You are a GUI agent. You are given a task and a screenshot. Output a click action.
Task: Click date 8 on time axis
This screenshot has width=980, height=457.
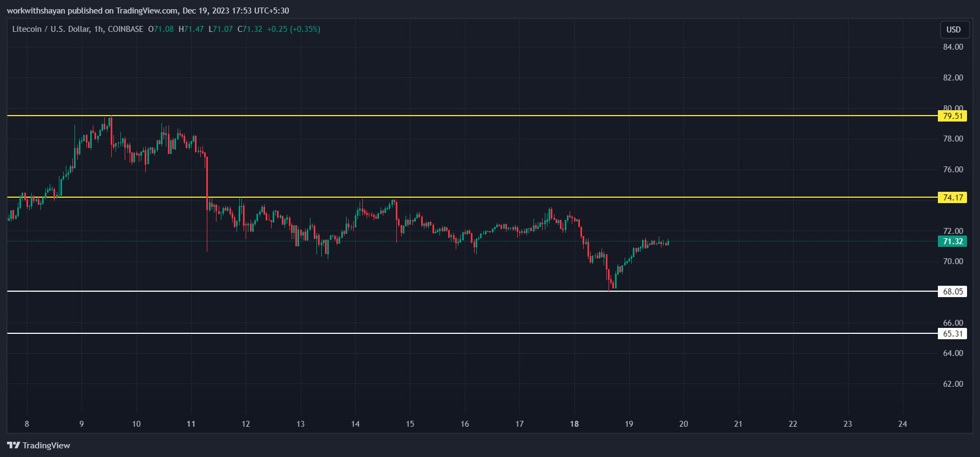[x=27, y=424]
